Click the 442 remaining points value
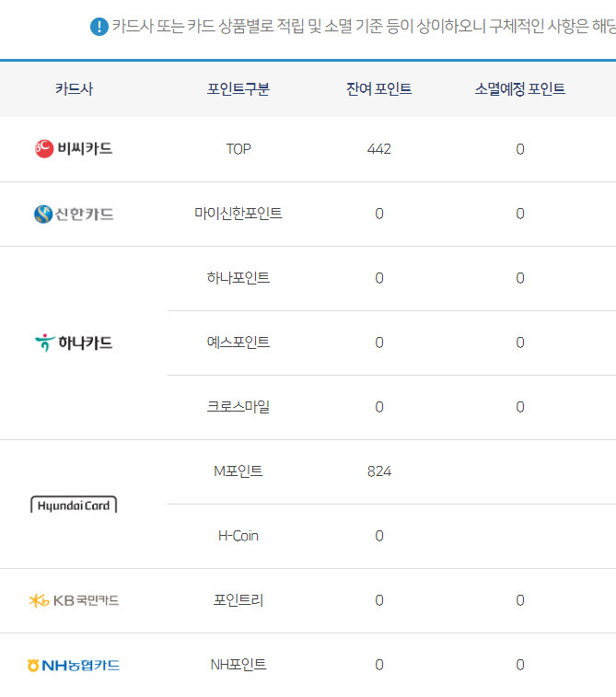The image size is (616, 697). click(379, 149)
